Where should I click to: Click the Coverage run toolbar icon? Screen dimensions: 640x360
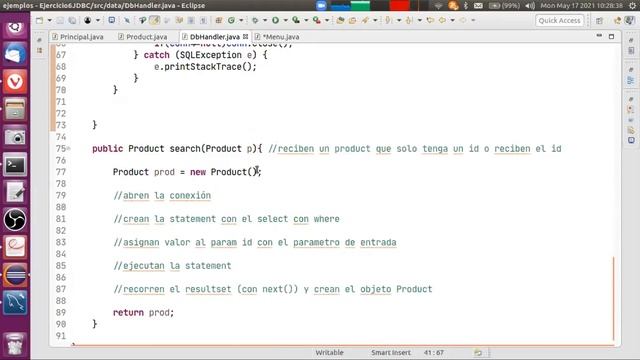click(296, 20)
